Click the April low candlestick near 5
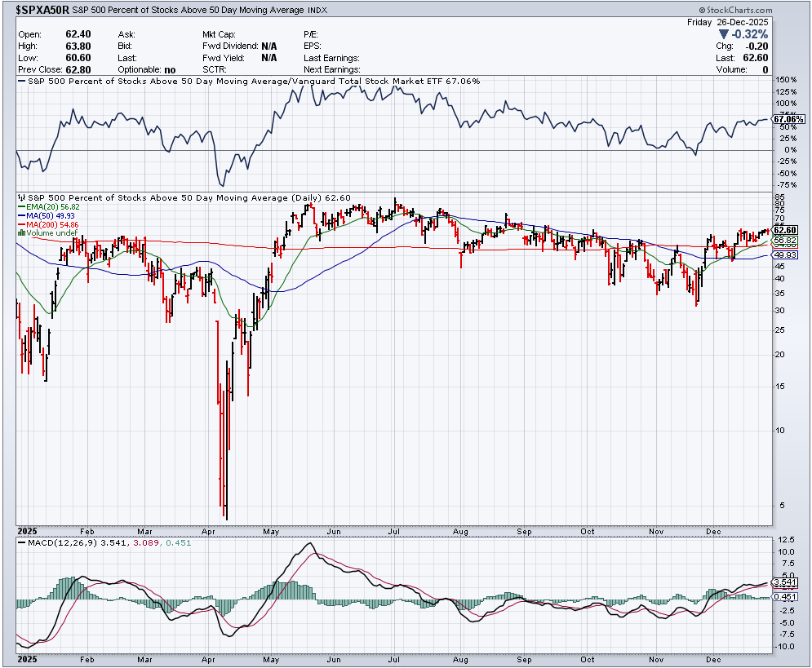Screen dimensions: 812x668 point(224,507)
